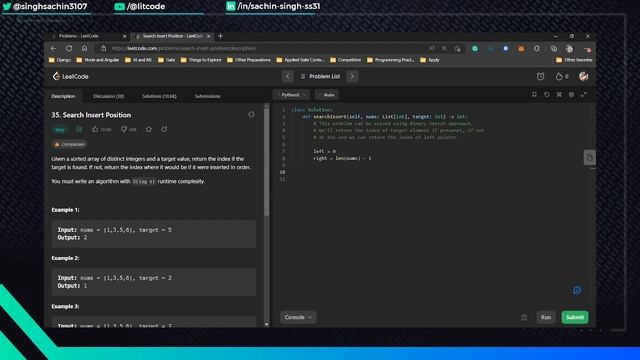The image size is (640, 360).
Task: Open the Problem List menu
Action: pos(320,76)
